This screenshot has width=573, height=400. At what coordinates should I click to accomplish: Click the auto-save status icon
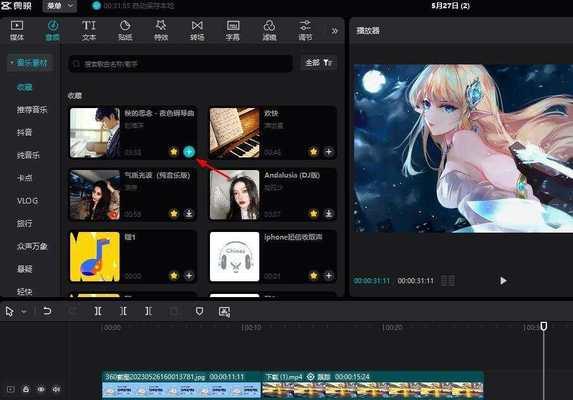[x=96, y=6]
